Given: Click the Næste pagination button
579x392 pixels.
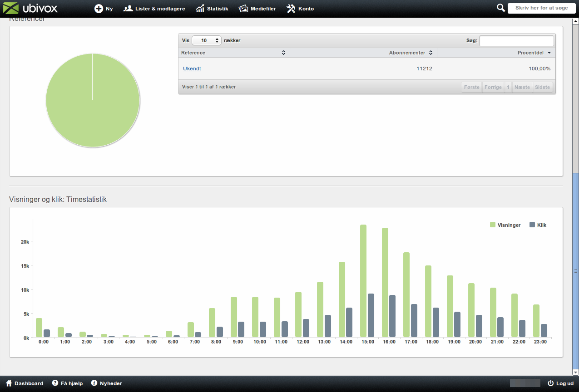Looking at the screenshot, I should coord(522,87).
